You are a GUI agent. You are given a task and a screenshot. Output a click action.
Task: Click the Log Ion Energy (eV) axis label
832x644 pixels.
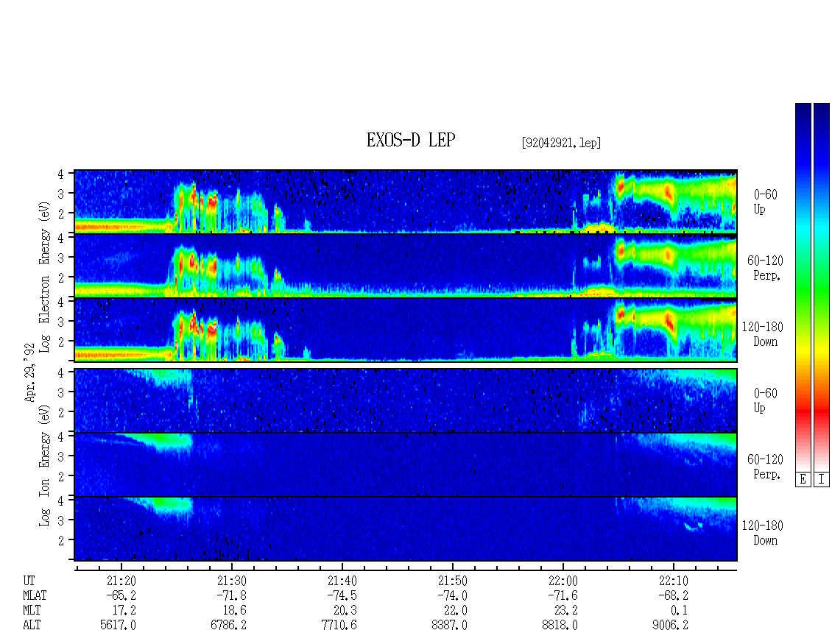(x=45, y=465)
